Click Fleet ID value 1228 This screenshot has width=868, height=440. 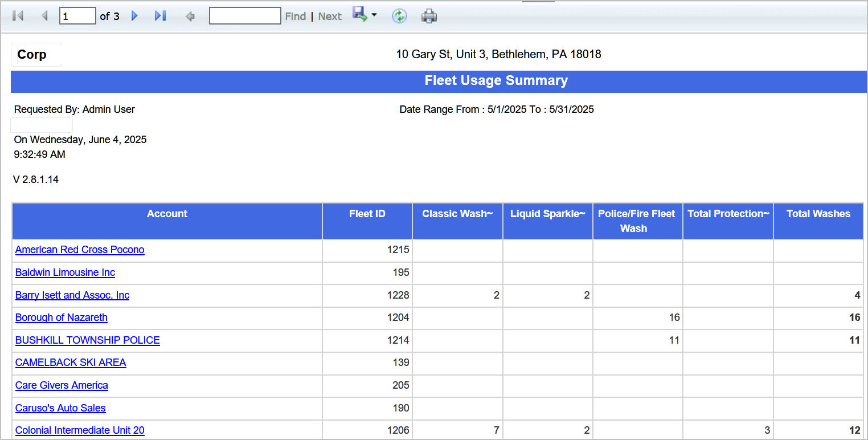pos(398,295)
